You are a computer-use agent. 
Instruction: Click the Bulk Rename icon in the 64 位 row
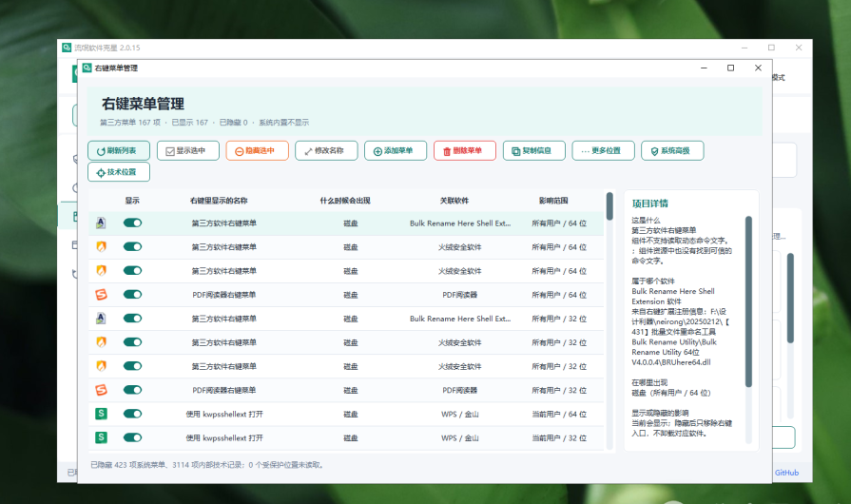tap(101, 223)
